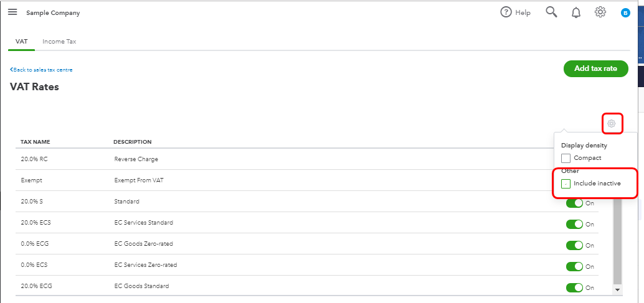Click the blue user profile avatar
This screenshot has height=303, width=644.
click(625, 12)
